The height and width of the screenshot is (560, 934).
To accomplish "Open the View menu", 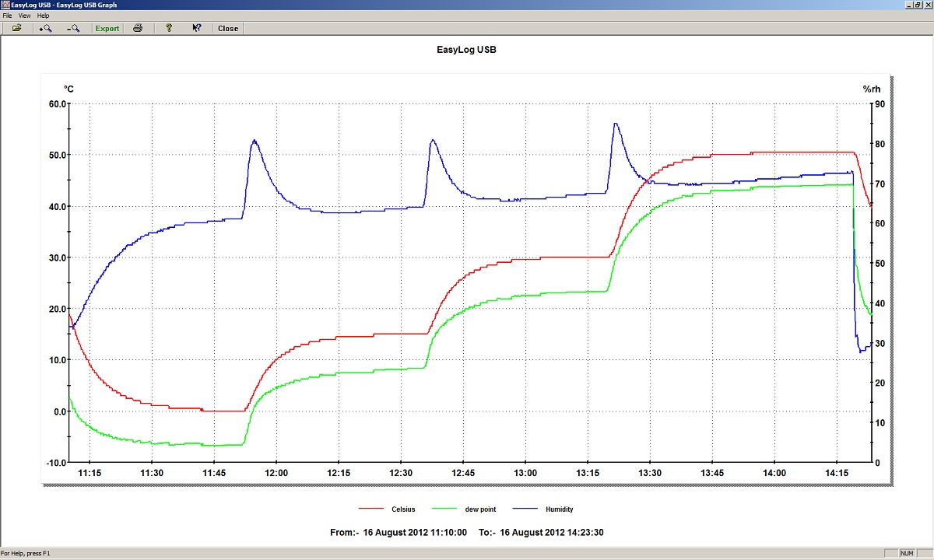I will 25,16.
